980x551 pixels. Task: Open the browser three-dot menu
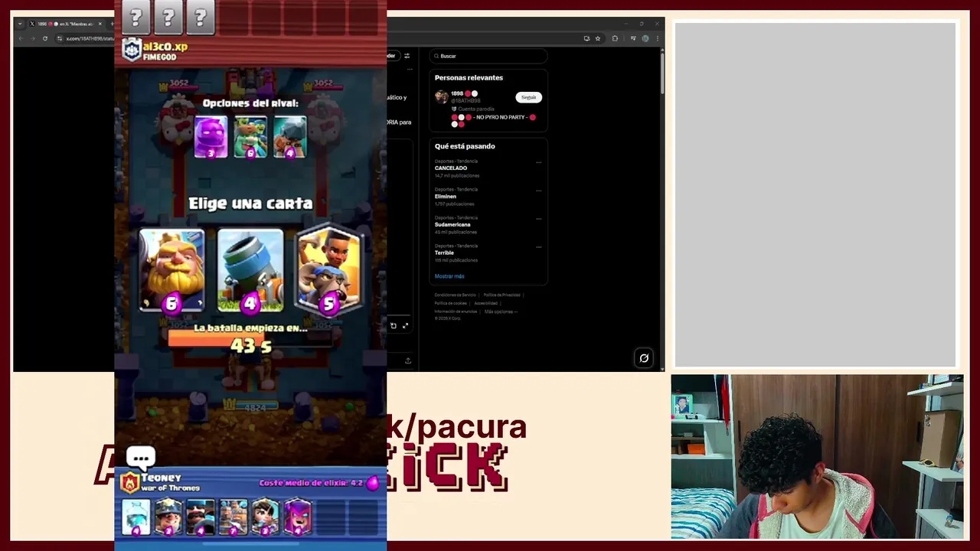658,38
